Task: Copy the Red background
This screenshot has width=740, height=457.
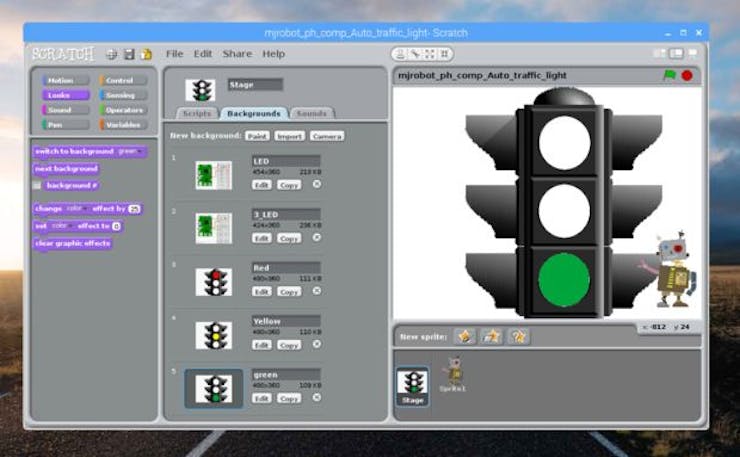Action: (x=289, y=291)
